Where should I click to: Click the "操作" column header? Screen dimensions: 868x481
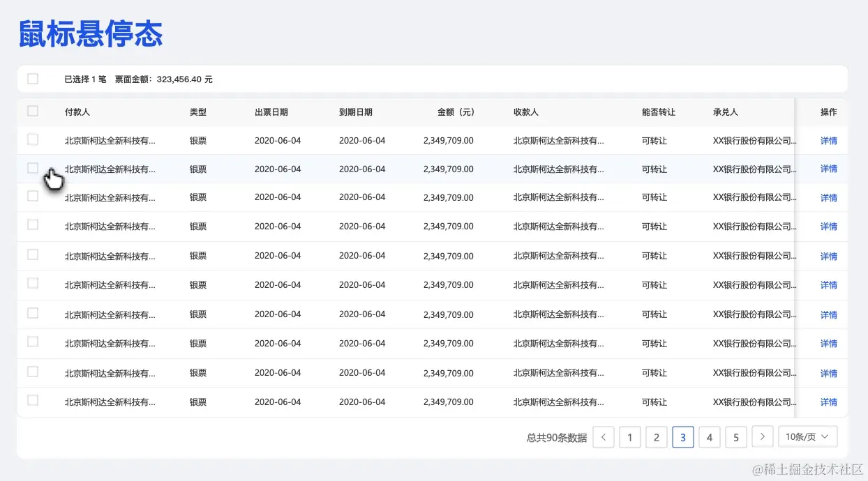(827, 112)
